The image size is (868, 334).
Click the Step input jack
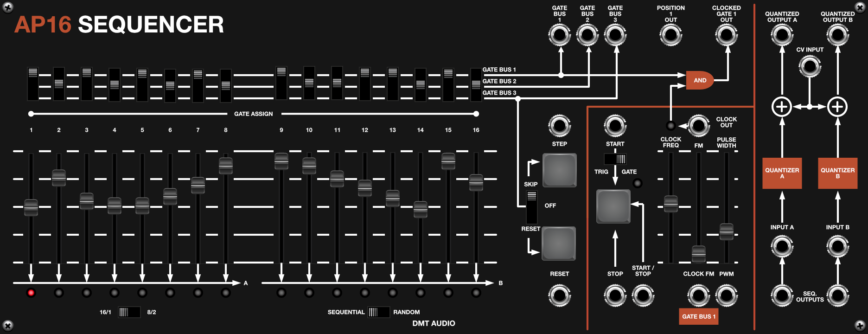pyautogui.click(x=560, y=125)
